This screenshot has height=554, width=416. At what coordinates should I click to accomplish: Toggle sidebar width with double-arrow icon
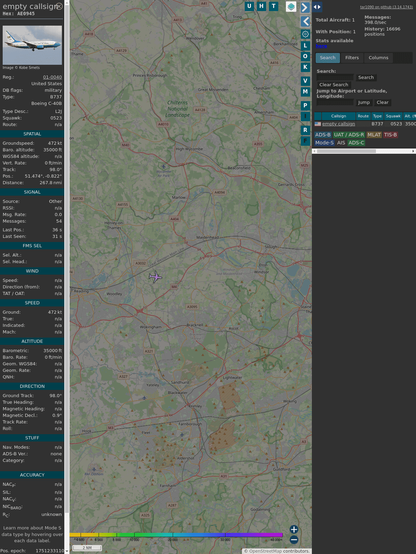click(x=317, y=7)
